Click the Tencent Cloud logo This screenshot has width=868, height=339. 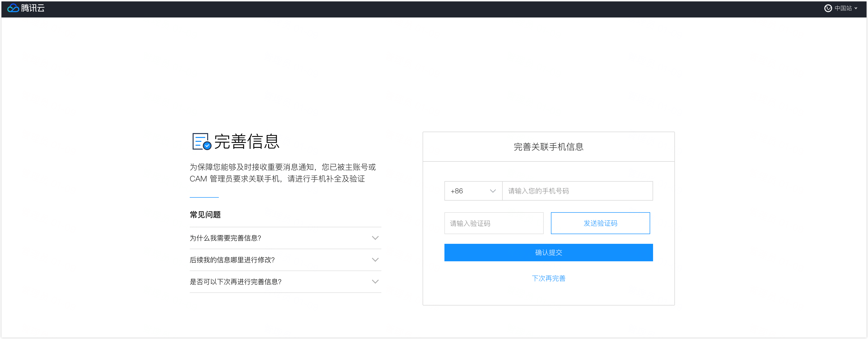(26, 8)
